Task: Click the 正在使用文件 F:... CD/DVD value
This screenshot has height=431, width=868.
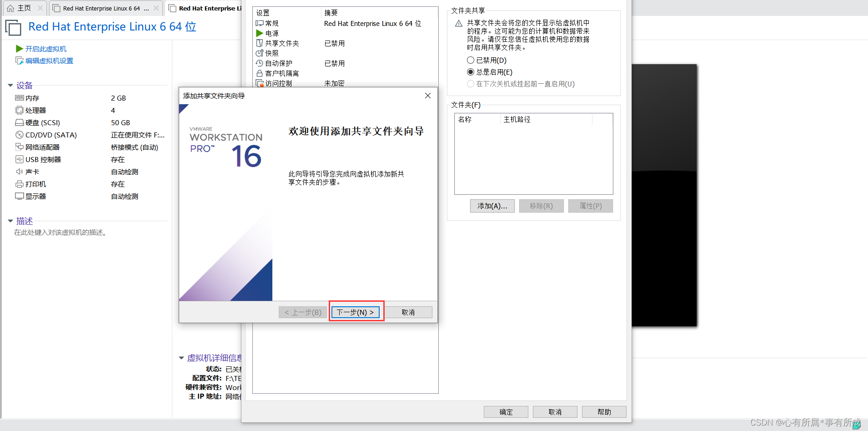Action: pyautogui.click(x=138, y=135)
